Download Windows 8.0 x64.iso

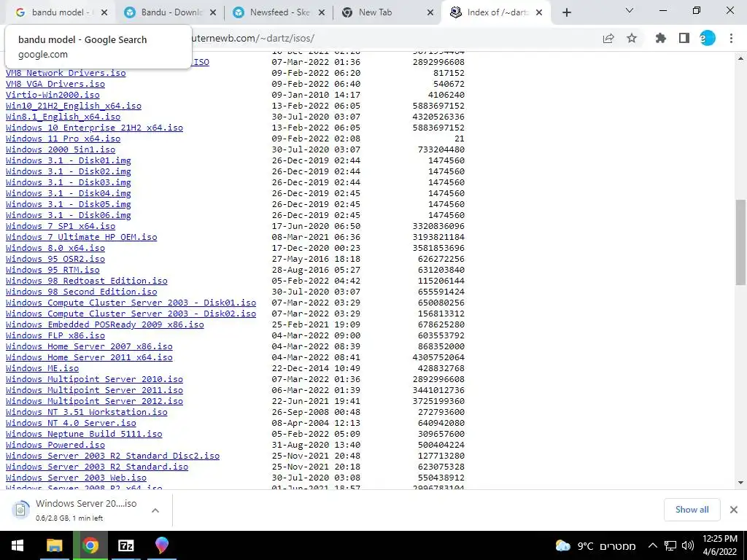pos(55,248)
